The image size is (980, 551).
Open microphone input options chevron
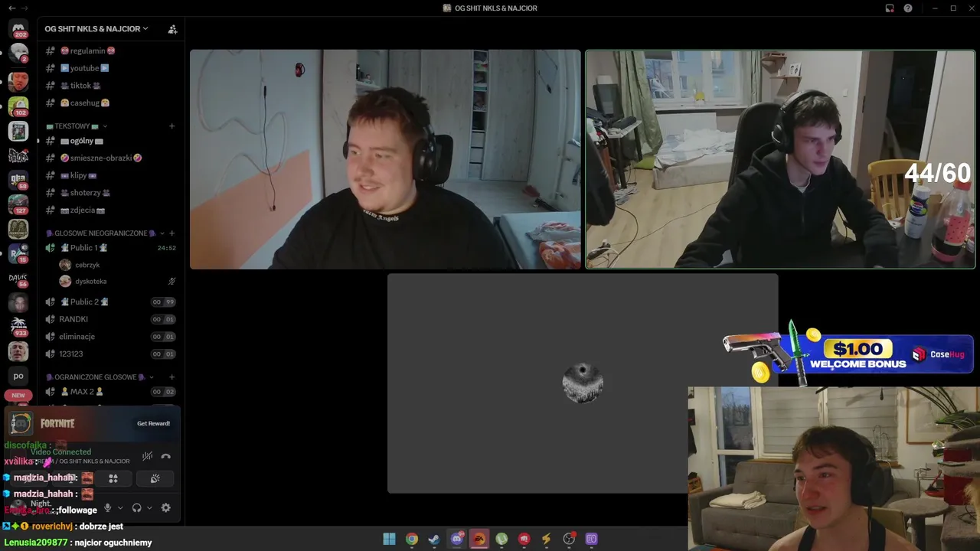(119, 508)
